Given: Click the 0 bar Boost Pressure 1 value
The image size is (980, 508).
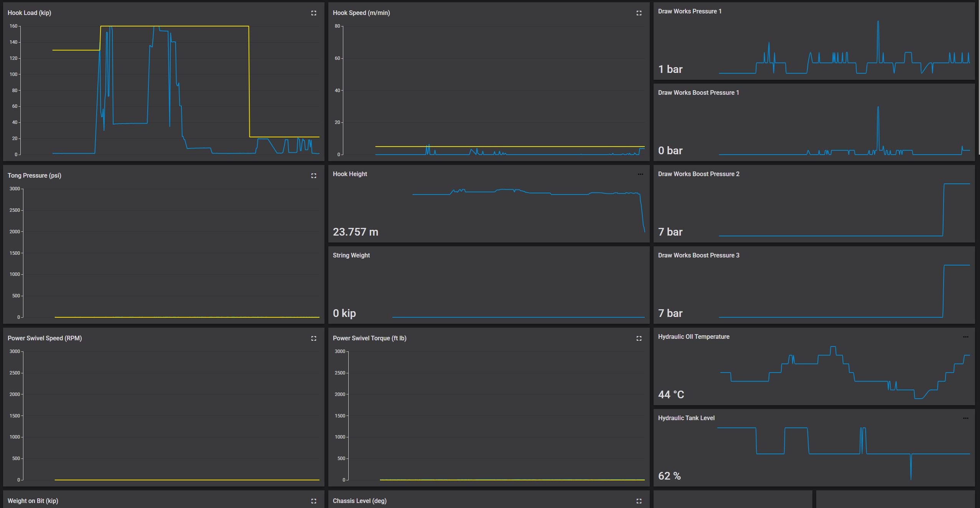Looking at the screenshot, I should (x=670, y=151).
